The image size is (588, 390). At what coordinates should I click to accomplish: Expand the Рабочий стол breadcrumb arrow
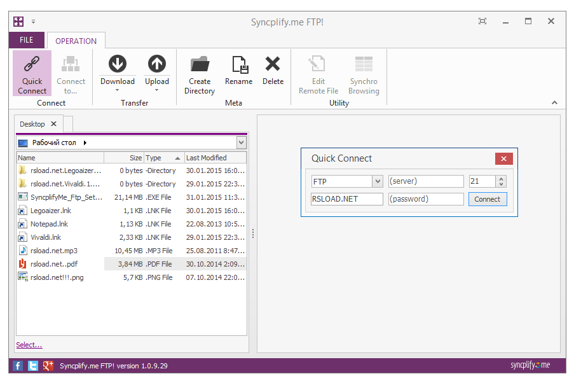coord(85,143)
